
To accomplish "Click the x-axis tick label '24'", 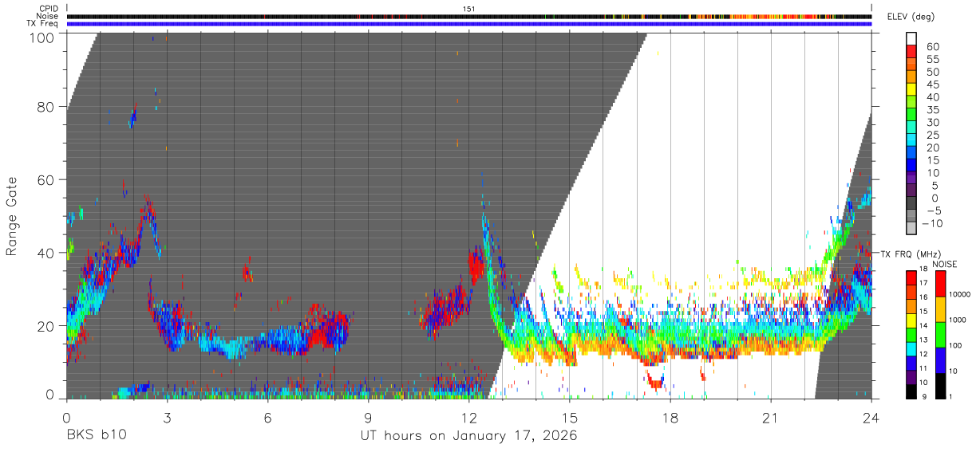I will (x=871, y=417).
